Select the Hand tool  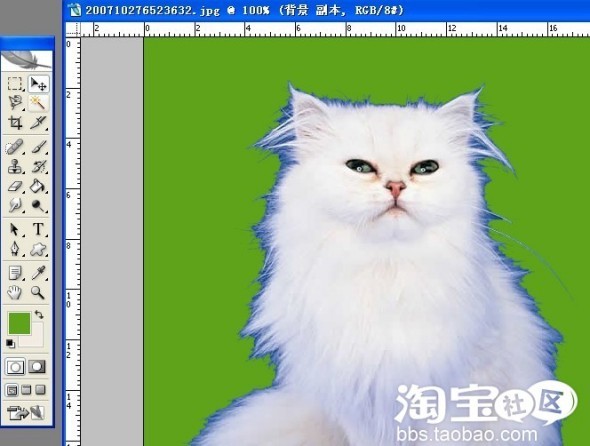[x=15, y=292]
